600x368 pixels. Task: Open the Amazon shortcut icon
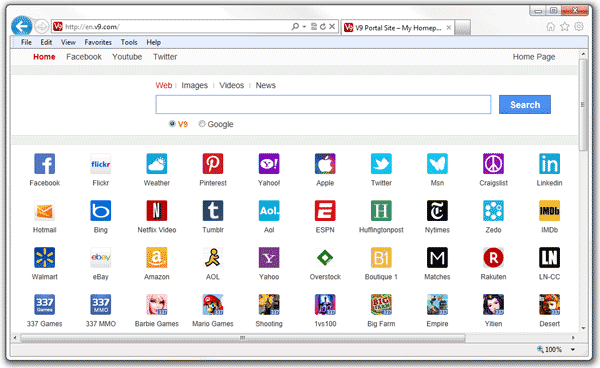point(157,257)
